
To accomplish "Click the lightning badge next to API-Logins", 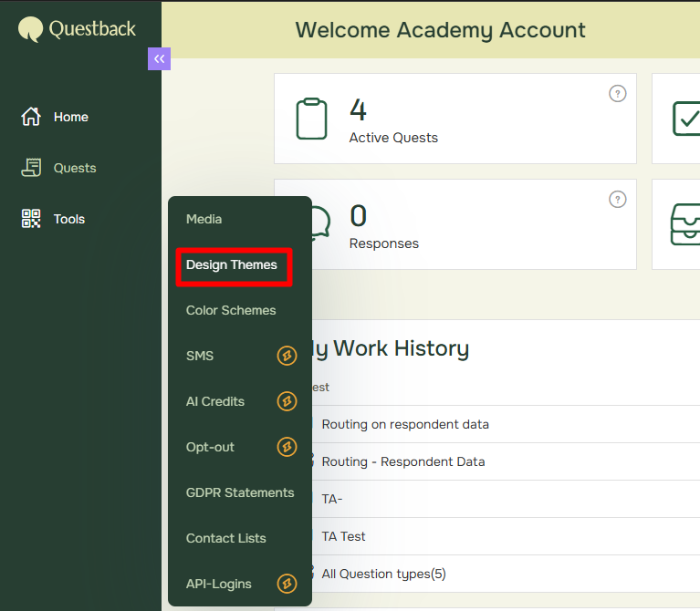I will (287, 584).
